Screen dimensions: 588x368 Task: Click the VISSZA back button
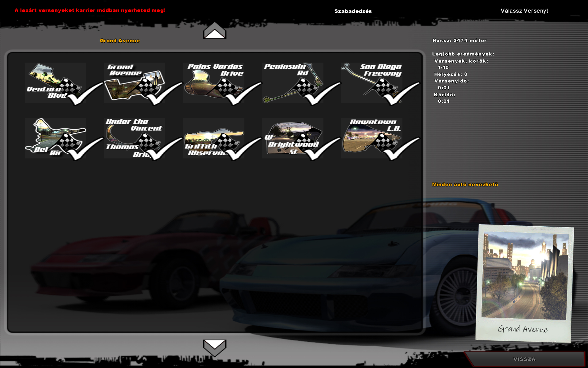point(524,359)
